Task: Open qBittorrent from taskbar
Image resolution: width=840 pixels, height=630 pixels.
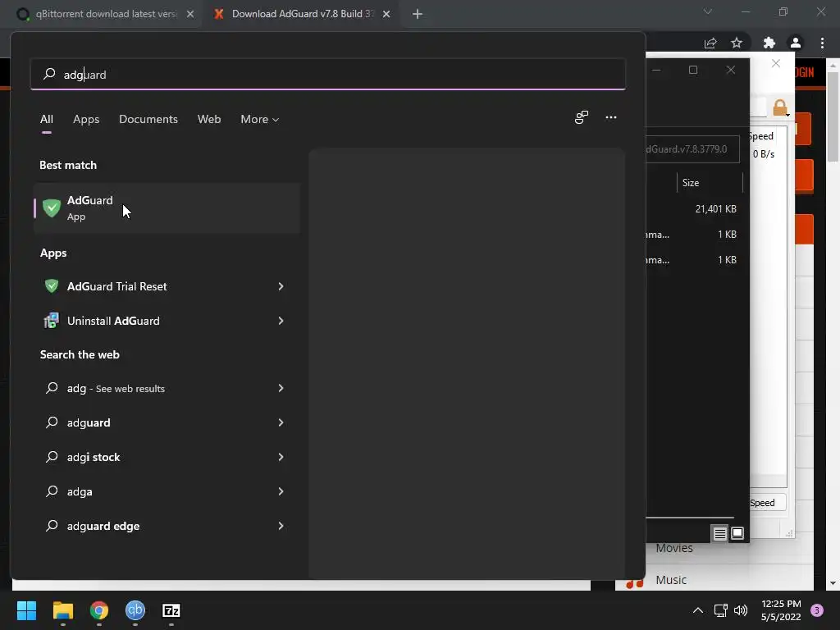Action: [135, 610]
